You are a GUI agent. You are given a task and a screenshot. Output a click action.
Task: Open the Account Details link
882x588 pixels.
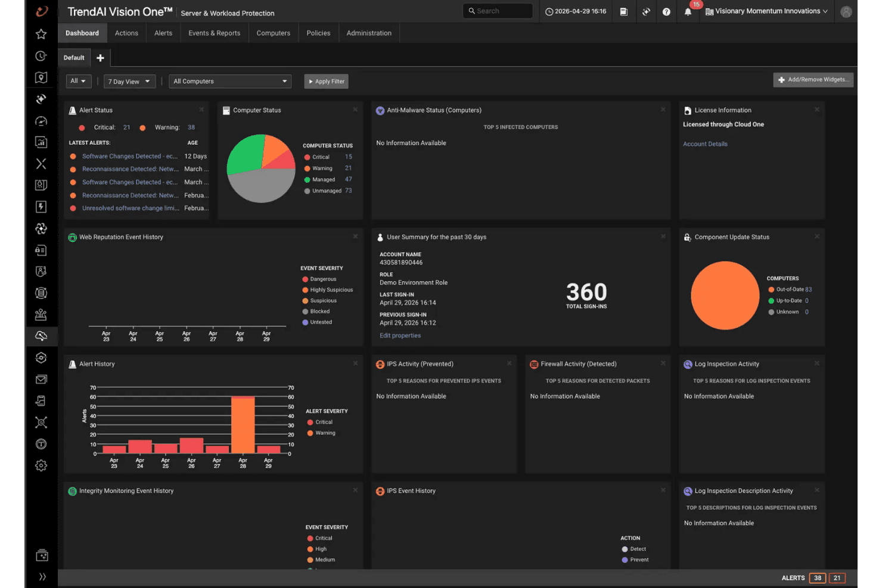point(705,144)
